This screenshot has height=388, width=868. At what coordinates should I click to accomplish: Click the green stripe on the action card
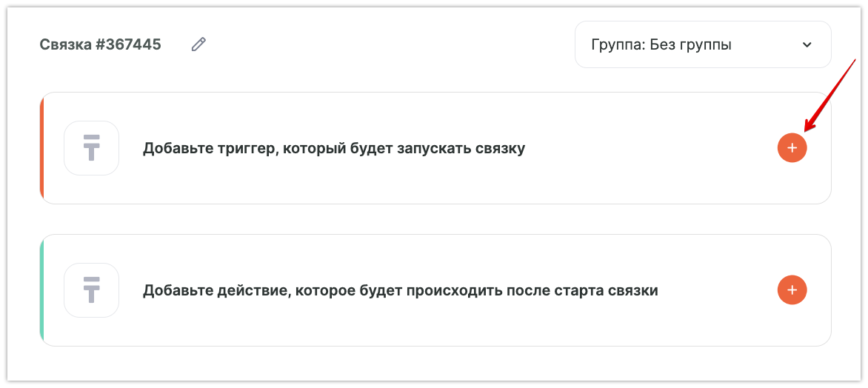tap(42, 290)
